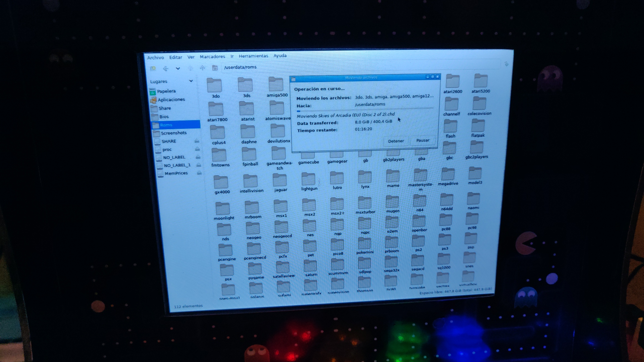644x362 pixels.
Task: Select the colecovision folder
Action: (479, 106)
